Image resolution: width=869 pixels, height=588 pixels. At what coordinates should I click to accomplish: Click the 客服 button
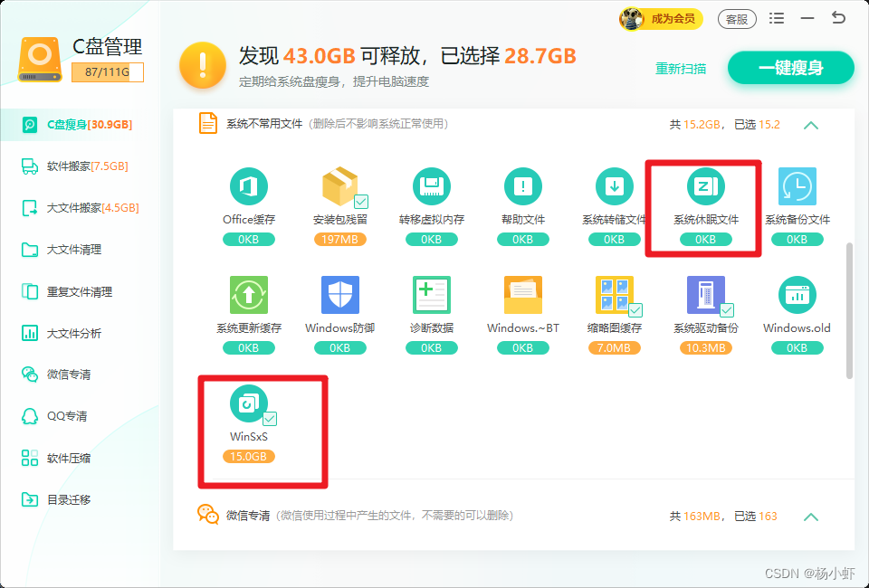(x=737, y=19)
